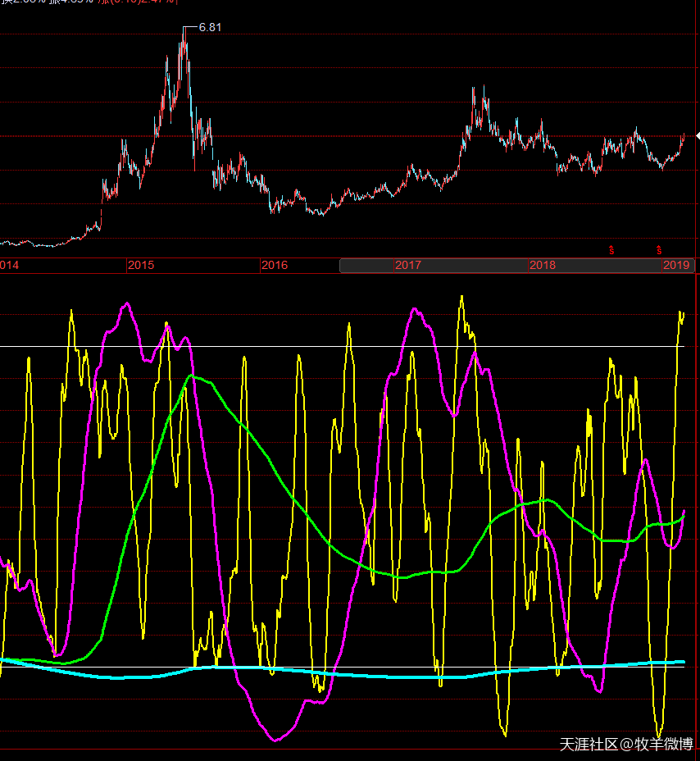The width and height of the screenshot is (700, 761).
Task: Click the white arrow at chart's right edge
Action: coord(697,135)
